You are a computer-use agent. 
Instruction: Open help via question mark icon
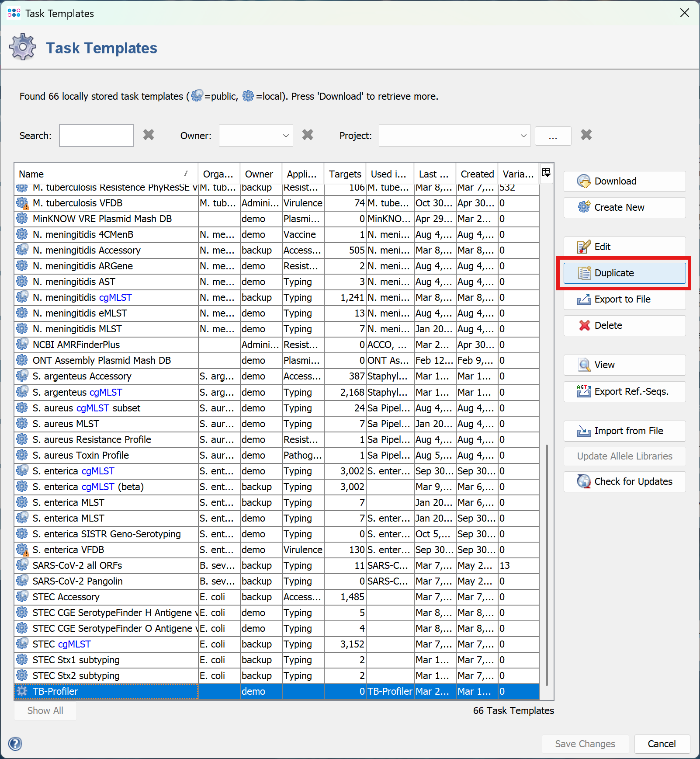[15, 743]
